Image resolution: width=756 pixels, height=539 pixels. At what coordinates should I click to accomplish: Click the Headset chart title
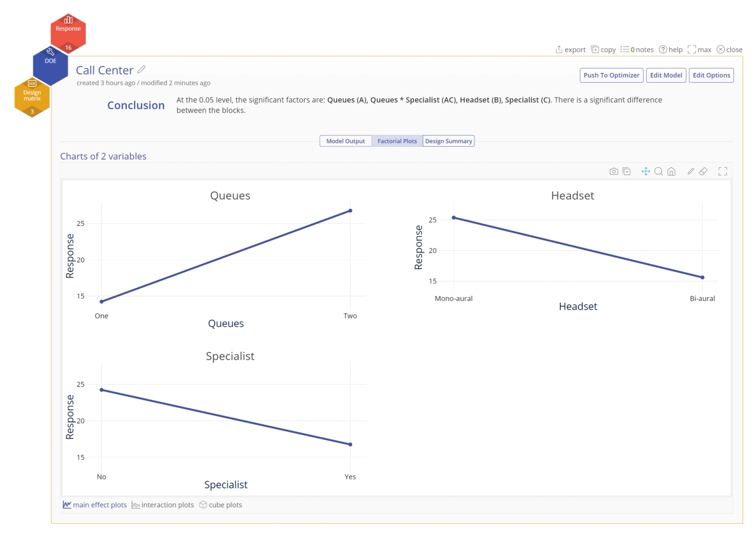pyautogui.click(x=572, y=196)
